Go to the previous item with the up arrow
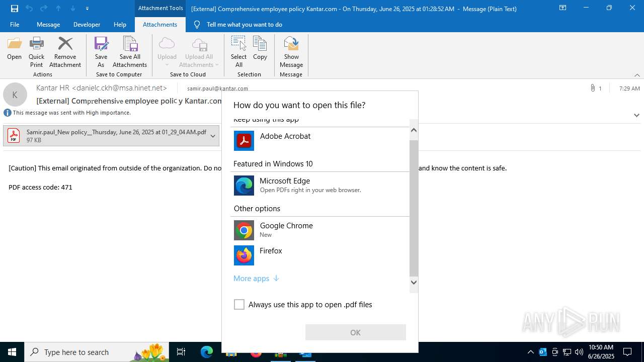Image resolution: width=644 pixels, height=362 pixels. [x=58, y=9]
